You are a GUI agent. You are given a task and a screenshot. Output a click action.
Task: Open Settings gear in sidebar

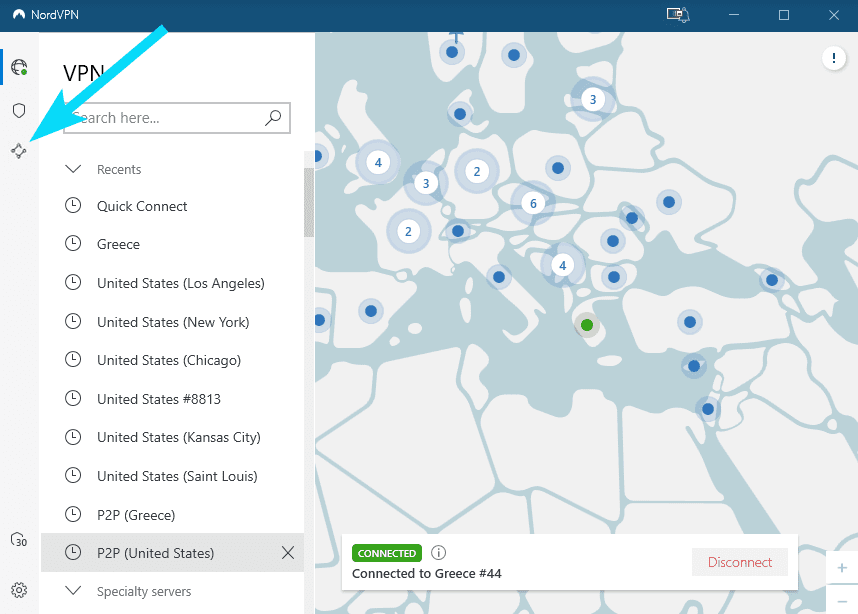[19, 590]
